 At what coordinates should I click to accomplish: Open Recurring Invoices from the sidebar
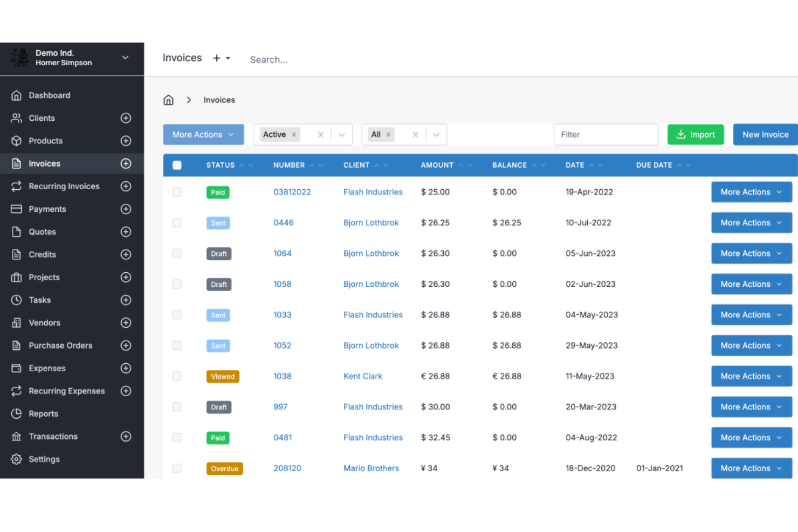64,186
